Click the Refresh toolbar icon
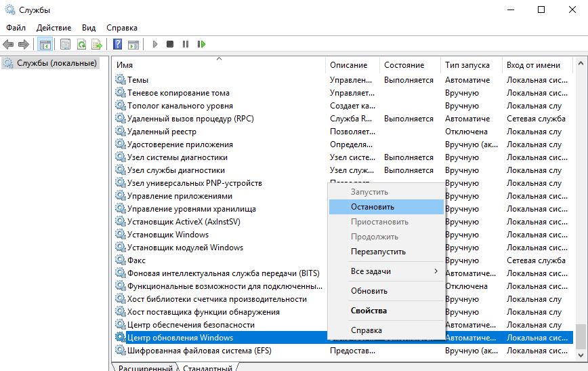 click(81, 44)
